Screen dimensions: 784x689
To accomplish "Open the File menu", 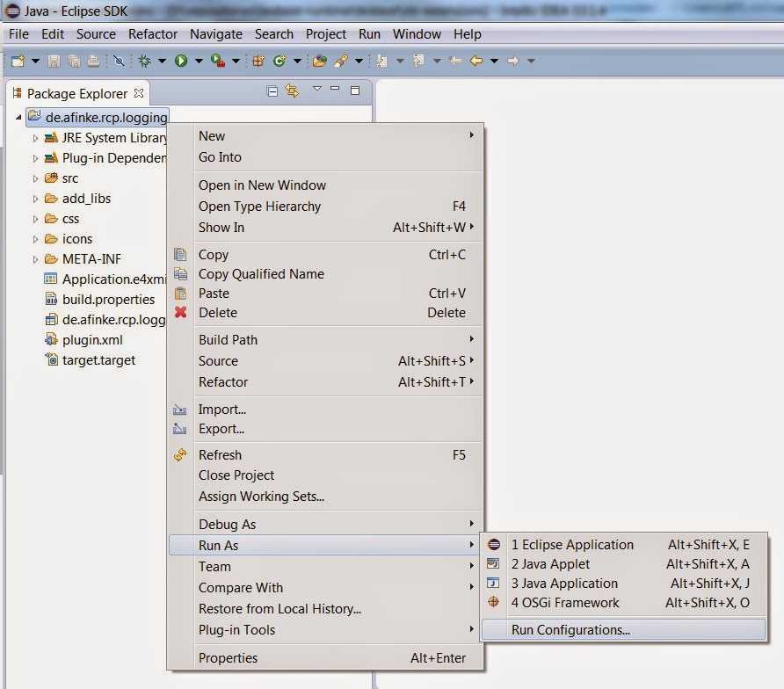I will tap(18, 34).
